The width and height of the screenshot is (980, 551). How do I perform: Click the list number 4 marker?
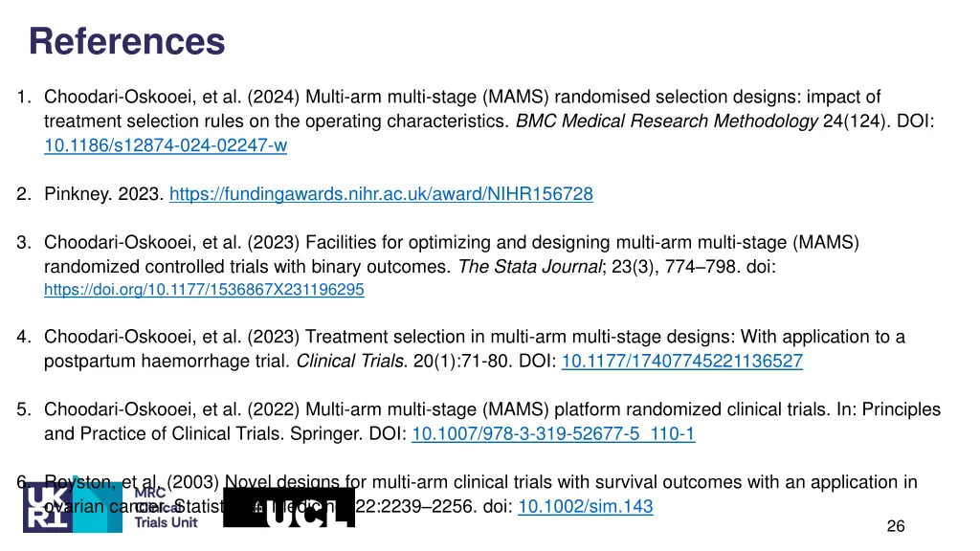coord(23,337)
